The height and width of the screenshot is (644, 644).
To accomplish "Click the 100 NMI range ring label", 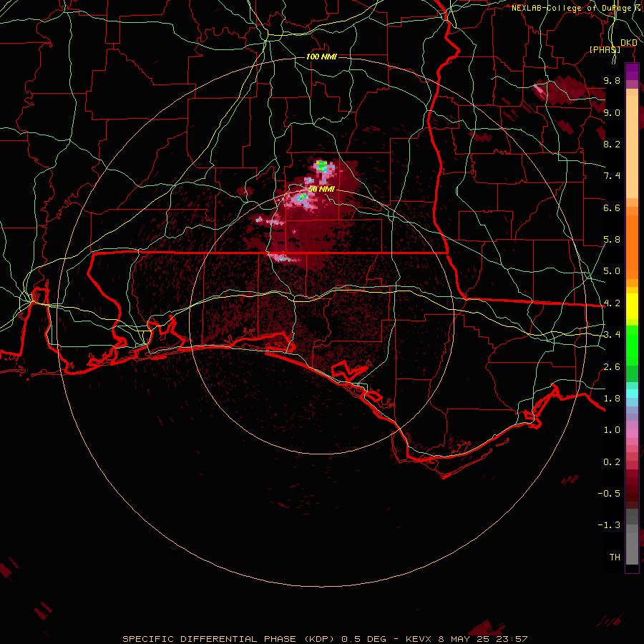I will click(x=321, y=57).
